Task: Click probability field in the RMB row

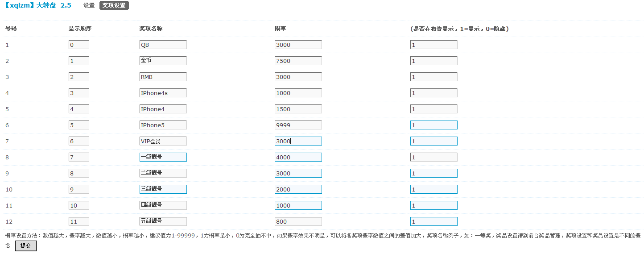Action: pos(298,77)
